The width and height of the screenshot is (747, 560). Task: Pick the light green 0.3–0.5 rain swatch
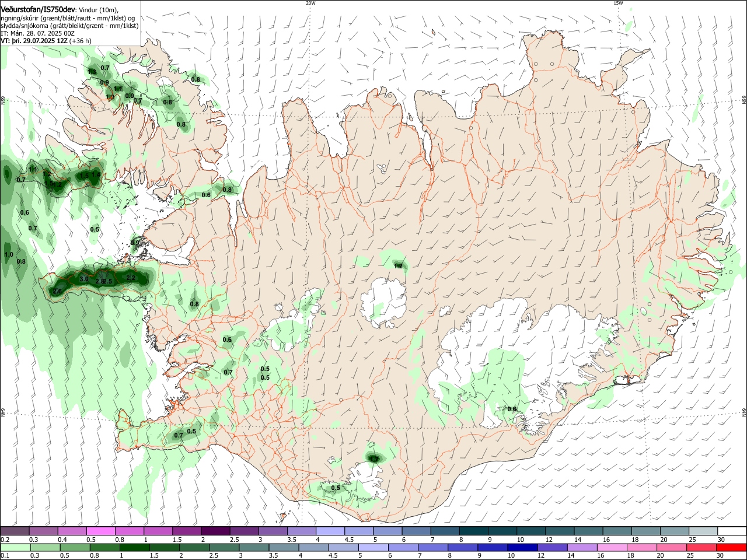[x=44, y=548]
